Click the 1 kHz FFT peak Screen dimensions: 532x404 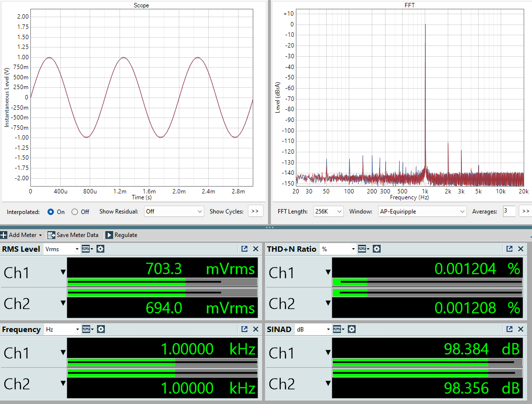click(x=425, y=25)
